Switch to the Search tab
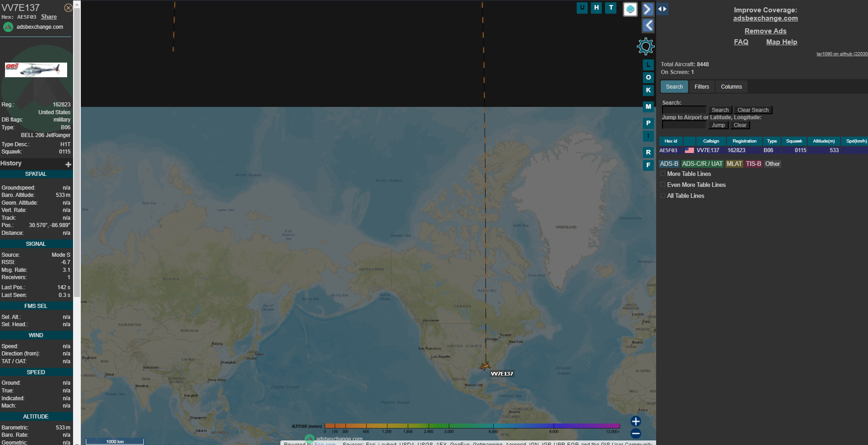Image resolution: width=868 pixels, height=445 pixels. [674, 87]
